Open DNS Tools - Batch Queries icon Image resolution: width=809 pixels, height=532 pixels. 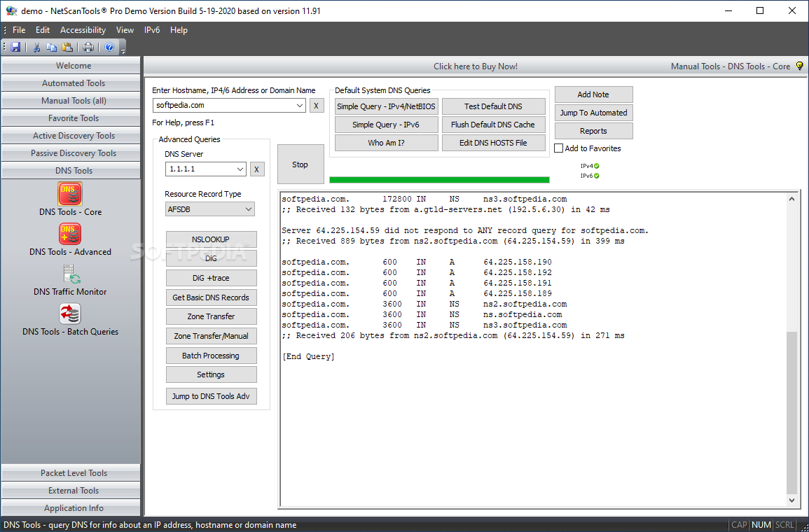(70, 314)
